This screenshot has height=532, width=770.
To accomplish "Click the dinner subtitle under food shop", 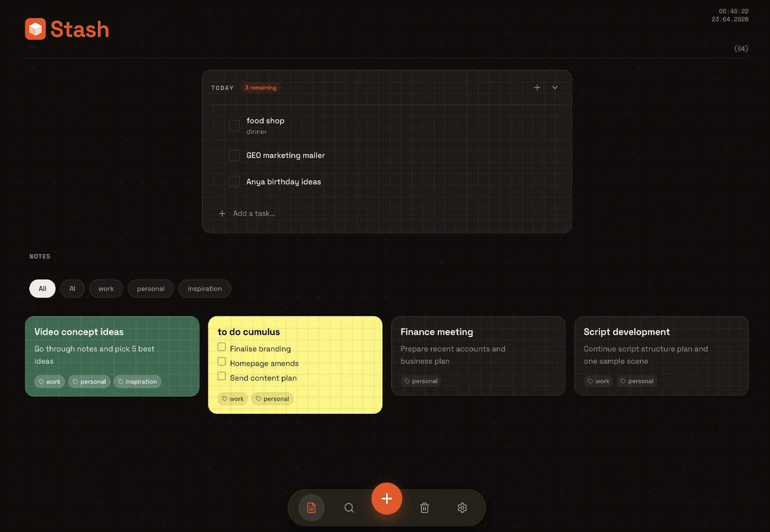I will pos(256,132).
